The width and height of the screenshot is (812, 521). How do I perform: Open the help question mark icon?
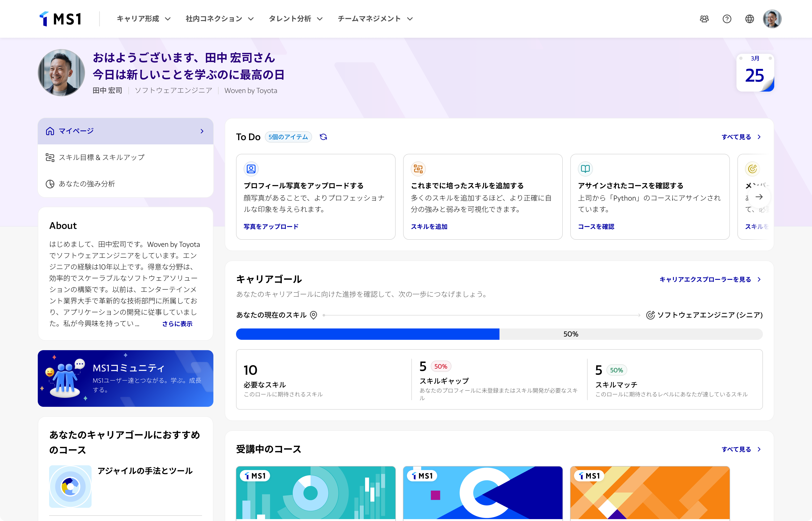727,19
